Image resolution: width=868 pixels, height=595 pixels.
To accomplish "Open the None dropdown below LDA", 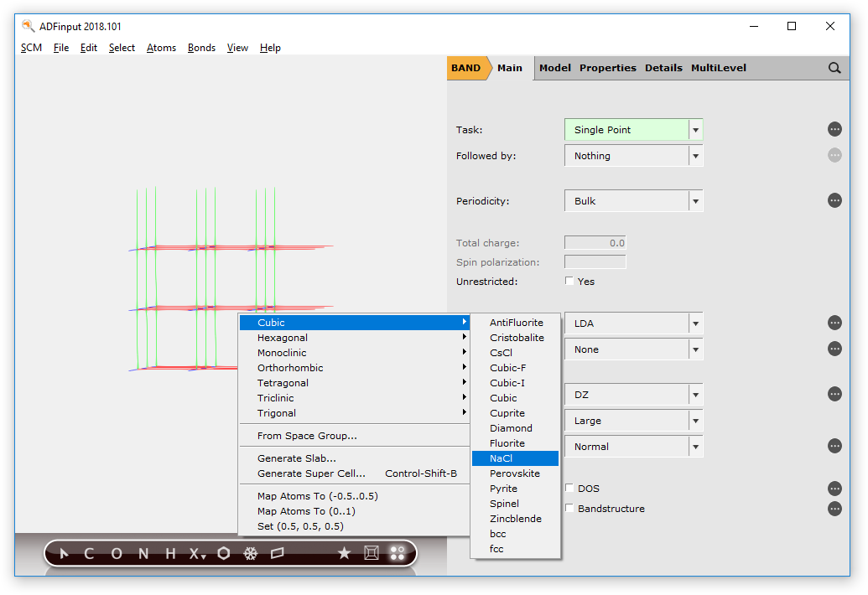I will click(634, 349).
